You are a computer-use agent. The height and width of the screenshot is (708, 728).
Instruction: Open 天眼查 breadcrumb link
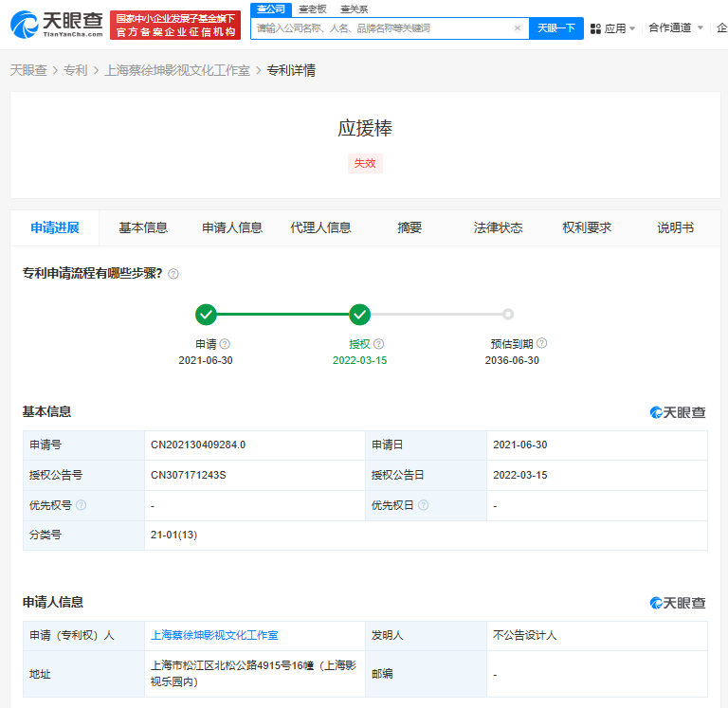click(28, 70)
